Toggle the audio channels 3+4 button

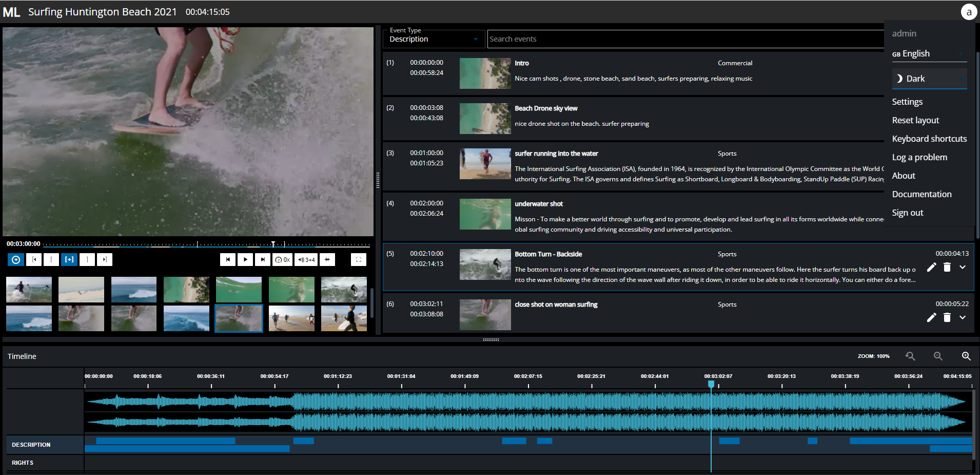tap(306, 260)
